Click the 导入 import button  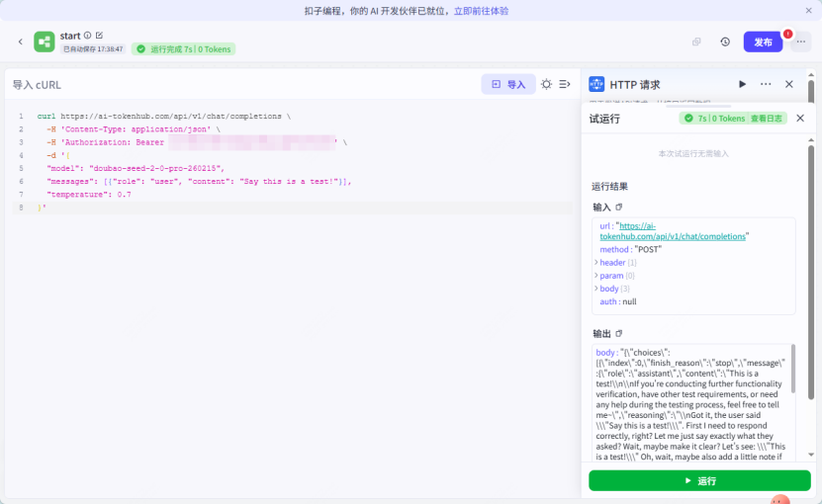(x=508, y=84)
